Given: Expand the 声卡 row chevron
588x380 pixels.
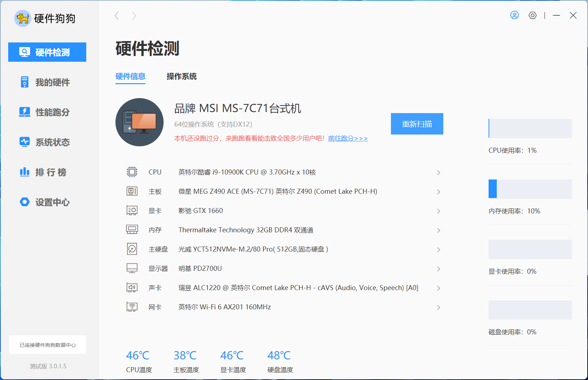Looking at the screenshot, I should pyautogui.click(x=439, y=288).
